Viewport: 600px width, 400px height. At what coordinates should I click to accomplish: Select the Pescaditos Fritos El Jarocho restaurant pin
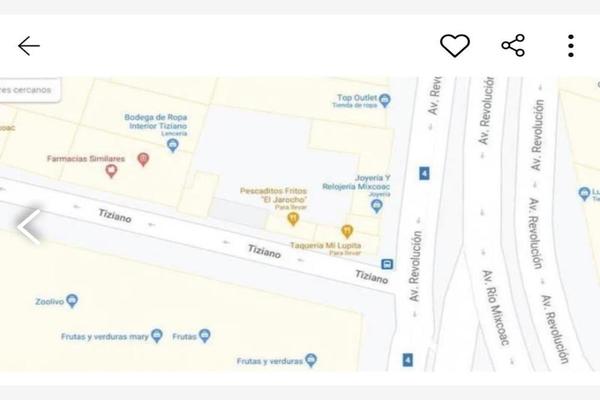click(293, 219)
